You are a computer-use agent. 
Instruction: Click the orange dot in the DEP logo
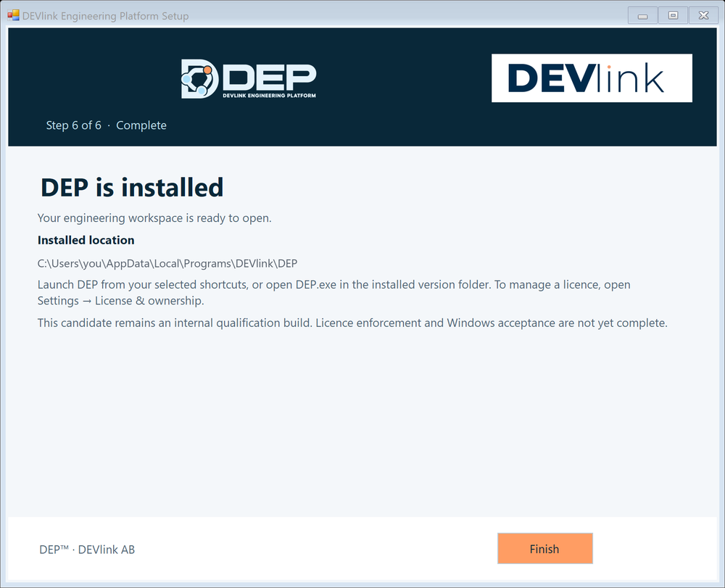207,70
